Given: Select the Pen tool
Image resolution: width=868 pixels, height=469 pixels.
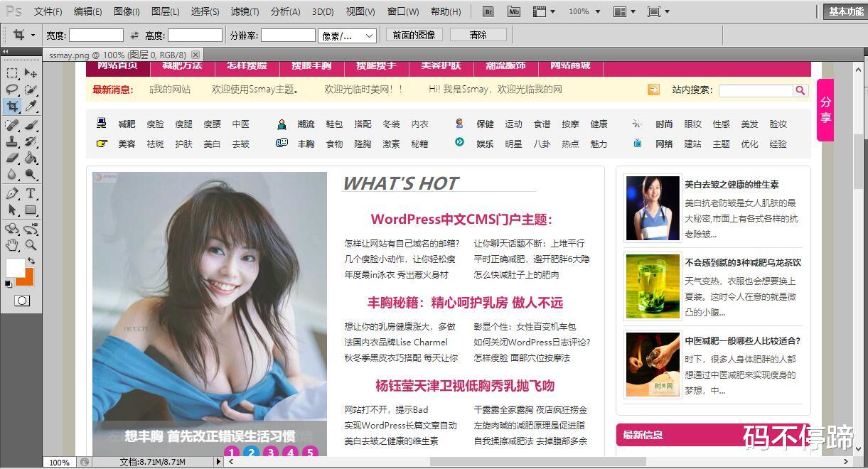Looking at the screenshot, I should point(11,193).
